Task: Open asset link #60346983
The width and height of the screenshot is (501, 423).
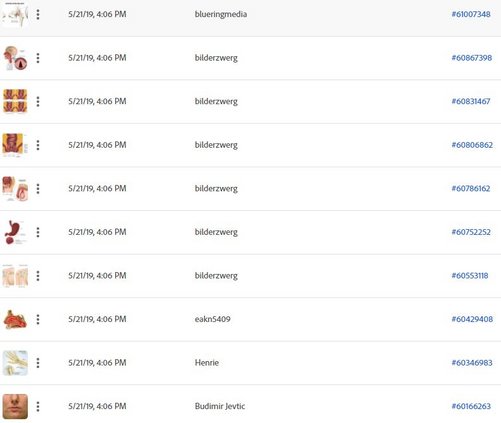Action: point(472,363)
